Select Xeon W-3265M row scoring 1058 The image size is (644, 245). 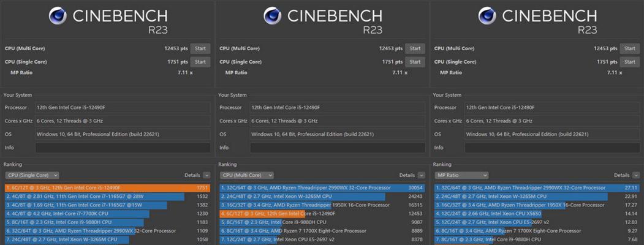point(108,239)
